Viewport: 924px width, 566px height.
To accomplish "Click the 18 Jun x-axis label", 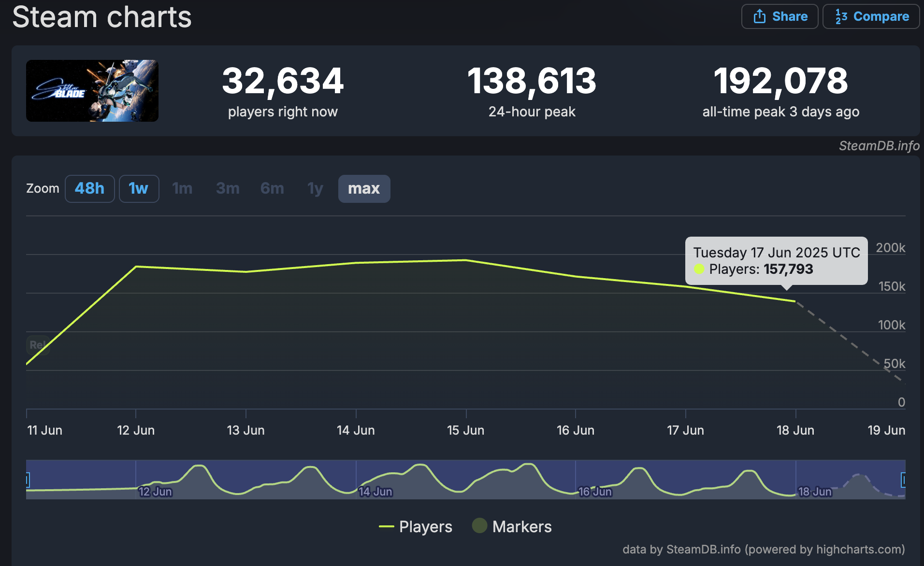I will click(x=795, y=430).
